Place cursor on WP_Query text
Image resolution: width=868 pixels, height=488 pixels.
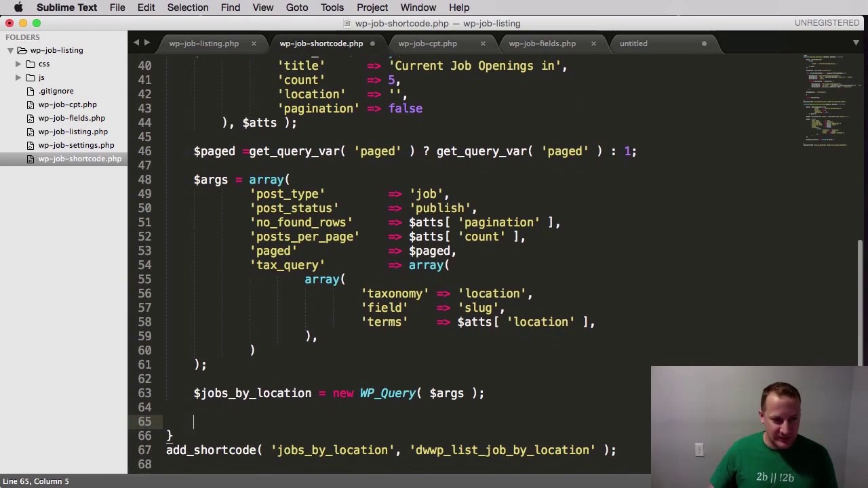pyautogui.click(x=387, y=393)
